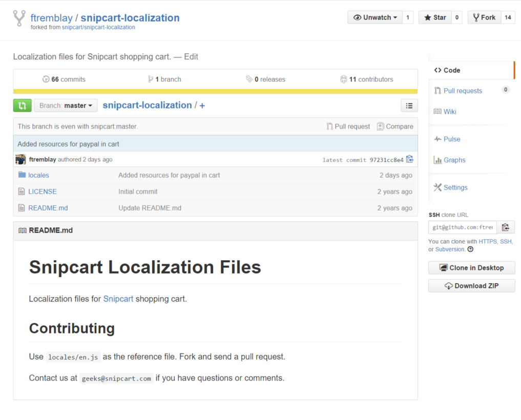Open the stargazers count 0
The image size is (521, 420).
pos(457,17)
